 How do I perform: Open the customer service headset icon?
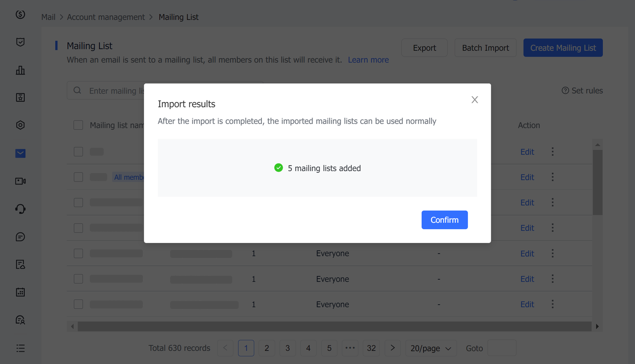click(20, 209)
